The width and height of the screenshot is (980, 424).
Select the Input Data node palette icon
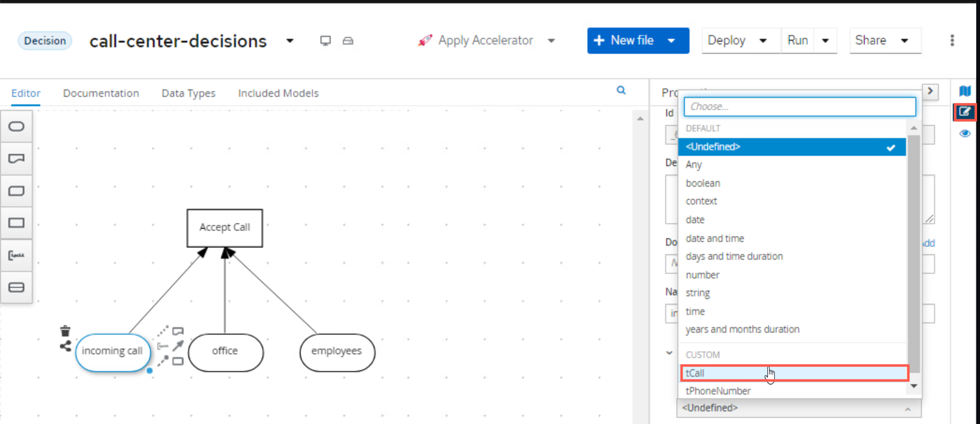[x=16, y=126]
